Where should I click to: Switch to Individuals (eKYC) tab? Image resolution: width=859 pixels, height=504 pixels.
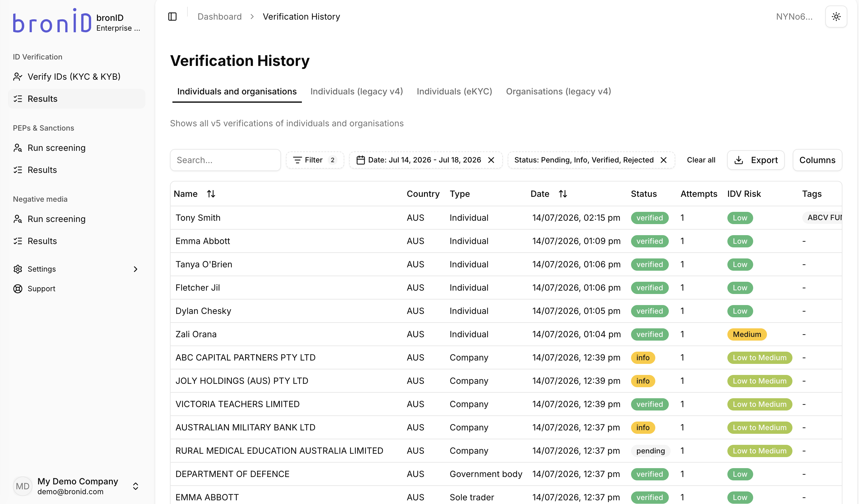[454, 92]
